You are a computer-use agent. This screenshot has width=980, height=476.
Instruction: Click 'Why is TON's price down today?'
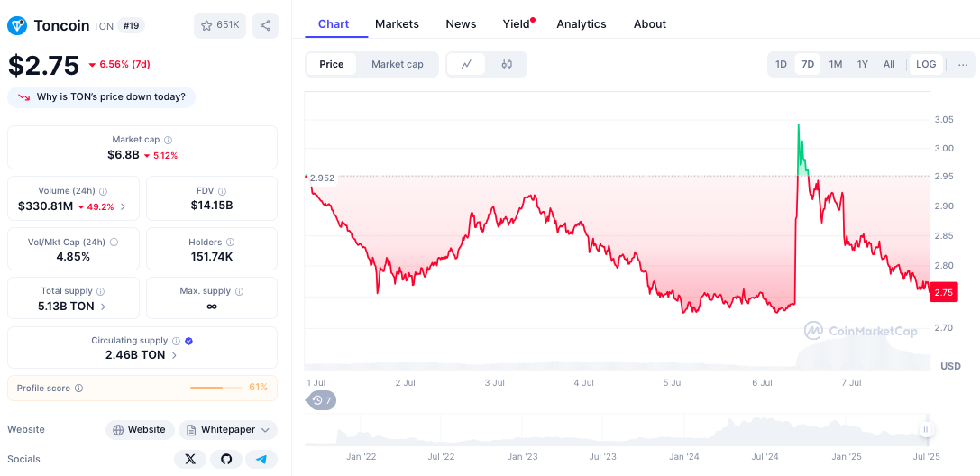pyautogui.click(x=101, y=97)
